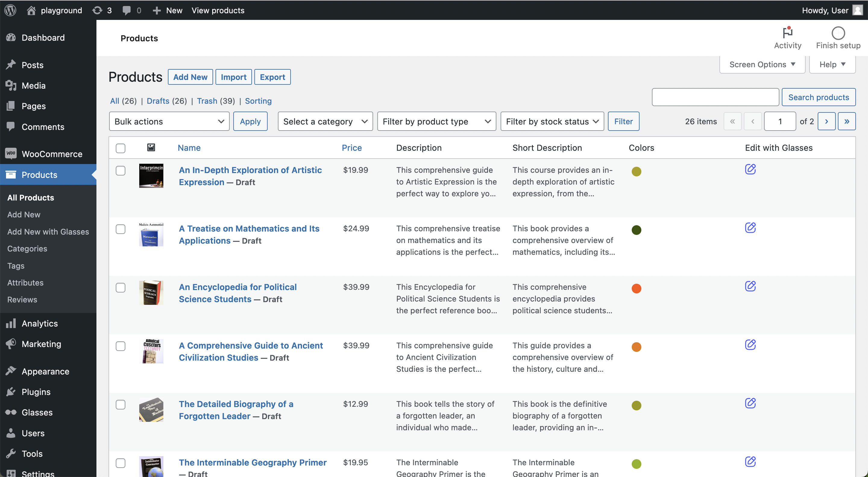Viewport: 868px width, 477px height.
Task: Click the WordPress logo icon
Action: [11, 10]
